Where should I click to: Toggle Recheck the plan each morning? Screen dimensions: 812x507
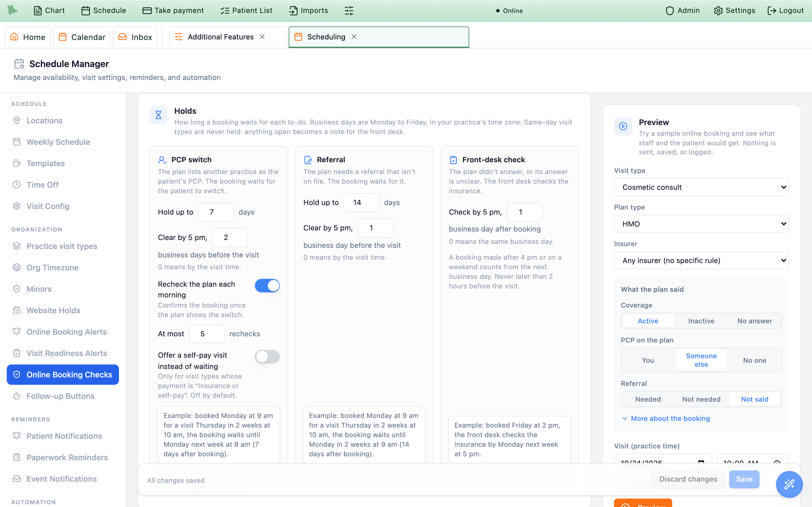pos(267,286)
